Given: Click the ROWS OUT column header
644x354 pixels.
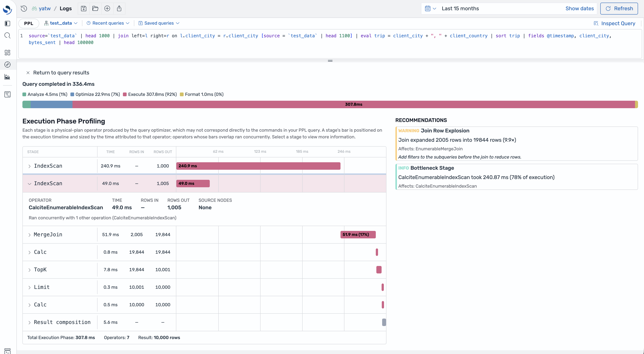Looking at the screenshot, I should pyautogui.click(x=163, y=152).
